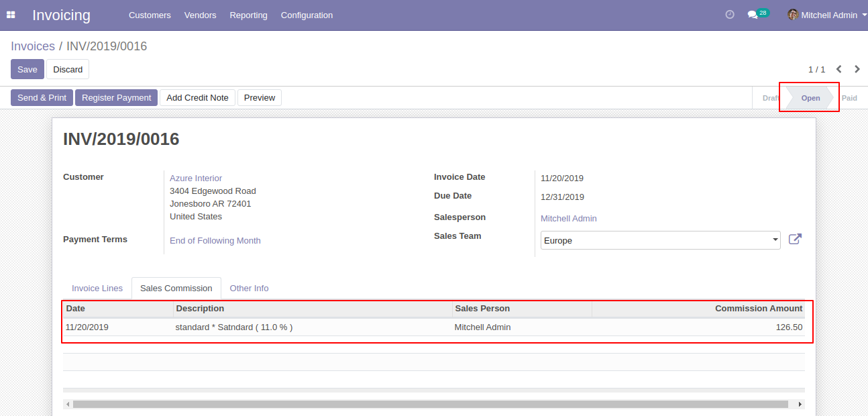The height and width of the screenshot is (416, 868).
Task: Click the Preview button
Action: coord(260,98)
